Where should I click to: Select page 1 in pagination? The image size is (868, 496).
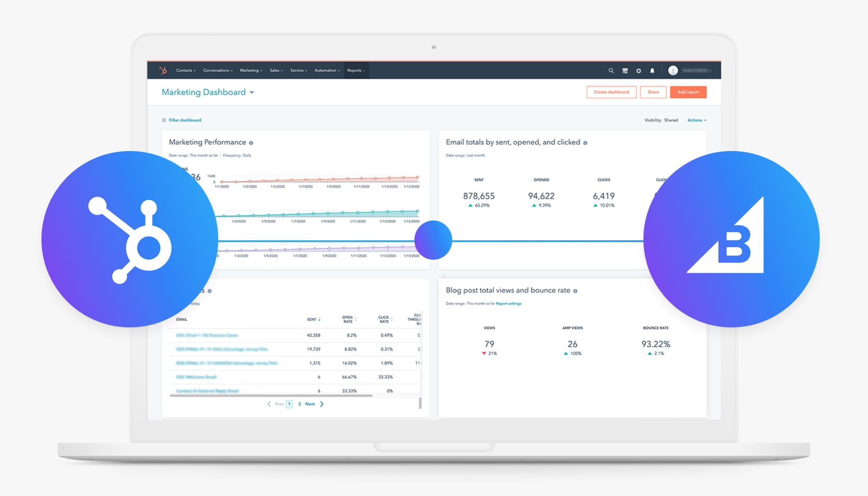(289, 404)
